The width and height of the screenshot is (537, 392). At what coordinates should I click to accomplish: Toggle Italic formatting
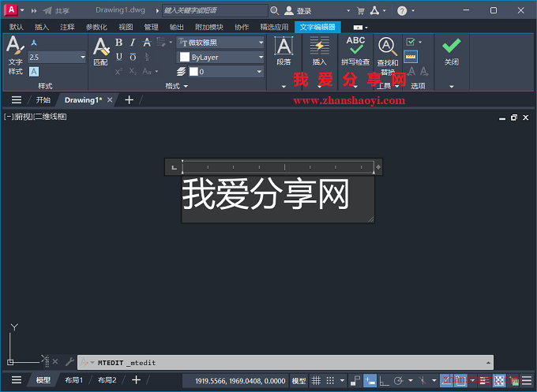click(x=133, y=43)
